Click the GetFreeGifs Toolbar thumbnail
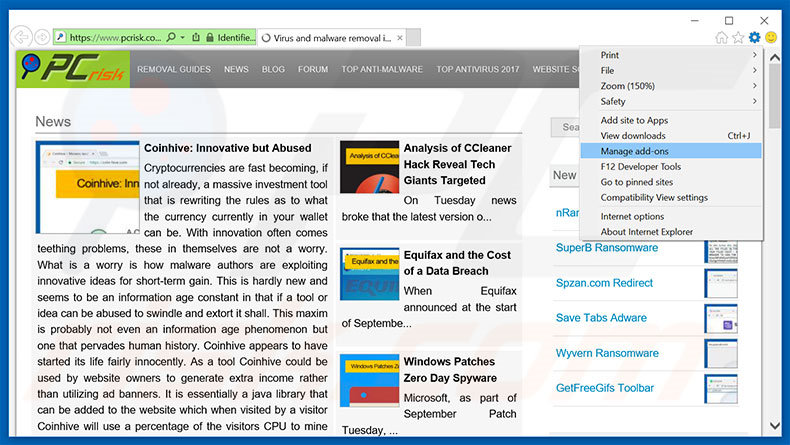Screen dimensions: 790x445 tap(721, 389)
